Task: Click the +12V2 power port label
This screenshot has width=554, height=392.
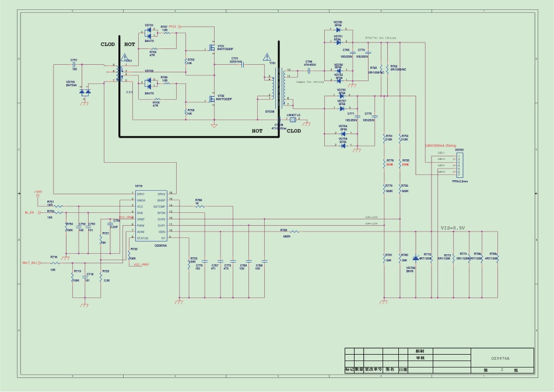Action: pos(38,191)
